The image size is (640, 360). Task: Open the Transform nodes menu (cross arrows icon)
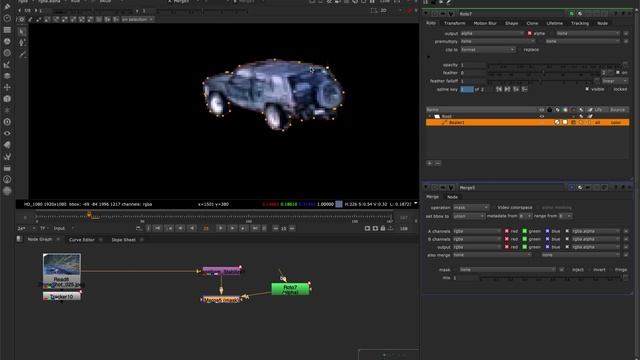tap(7, 87)
